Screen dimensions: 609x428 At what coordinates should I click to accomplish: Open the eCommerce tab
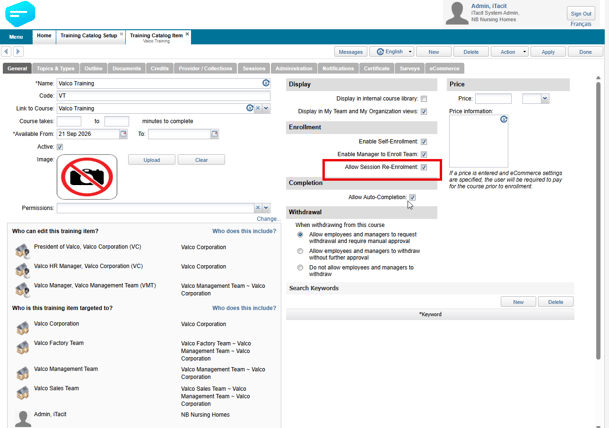(x=444, y=68)
